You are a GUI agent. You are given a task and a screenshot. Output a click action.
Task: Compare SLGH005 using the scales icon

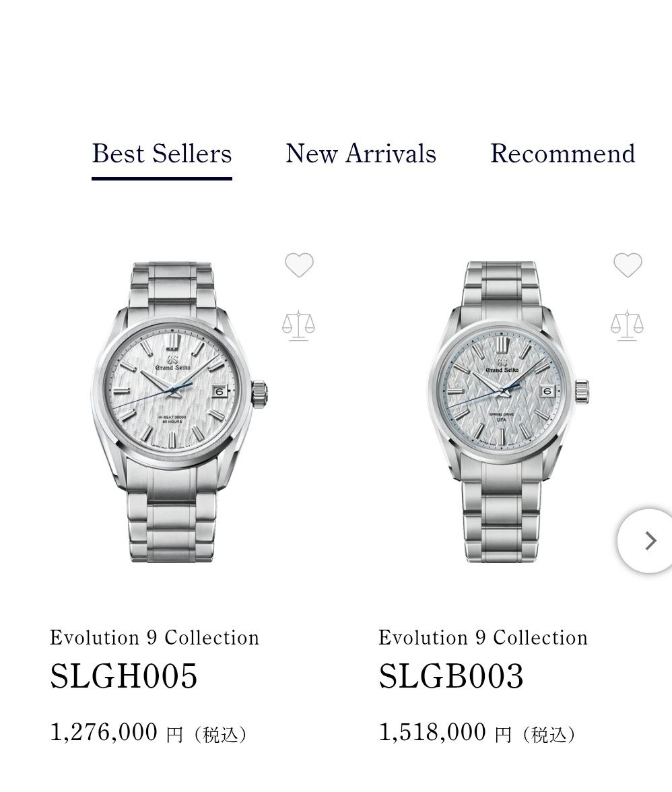pyautogui.click(x=298, y=325)
